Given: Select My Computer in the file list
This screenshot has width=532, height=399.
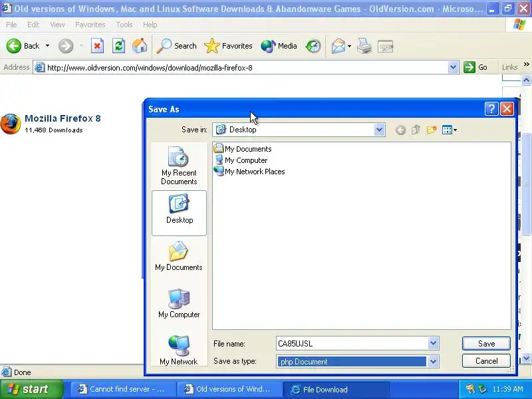Looking at the screenshot, I should click(241, 160).
